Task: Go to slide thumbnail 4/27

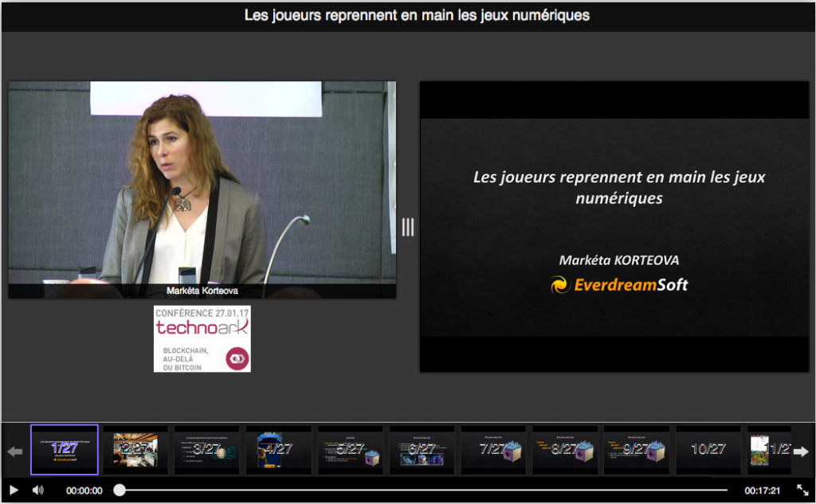Action: 278,449
